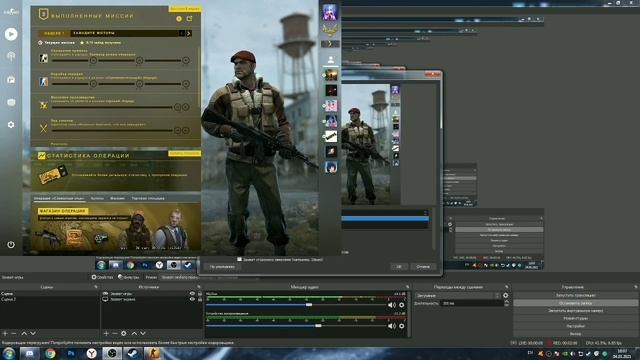Click the CS:GO Play button in sidebar
This screenshot has width=640, height=360.
tap(11, 34)
